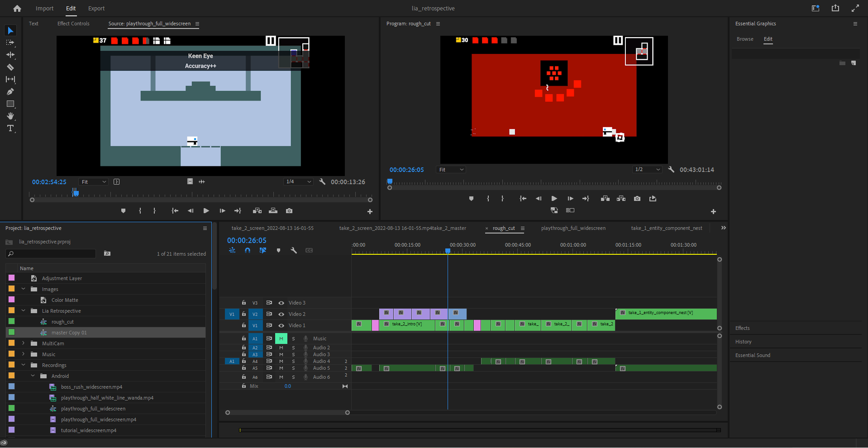Pick the Razor tool
Image resolution: width=868 pixels, height=448 pixels.
pyautogui.click(x=10, y=67)
